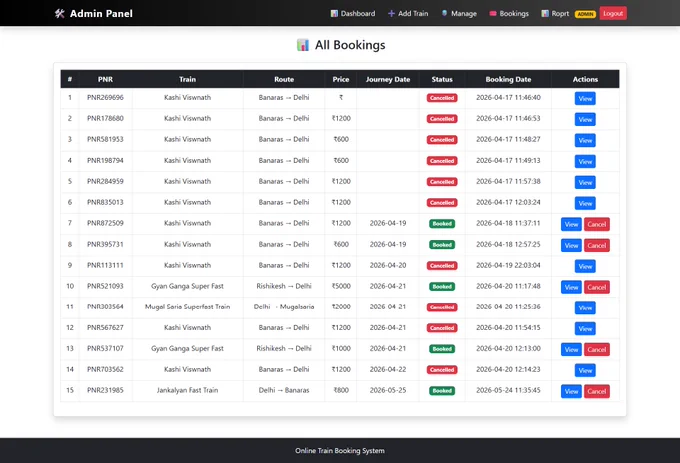Click the bar chart icon beside All Bookings

[x=303, y=45]
